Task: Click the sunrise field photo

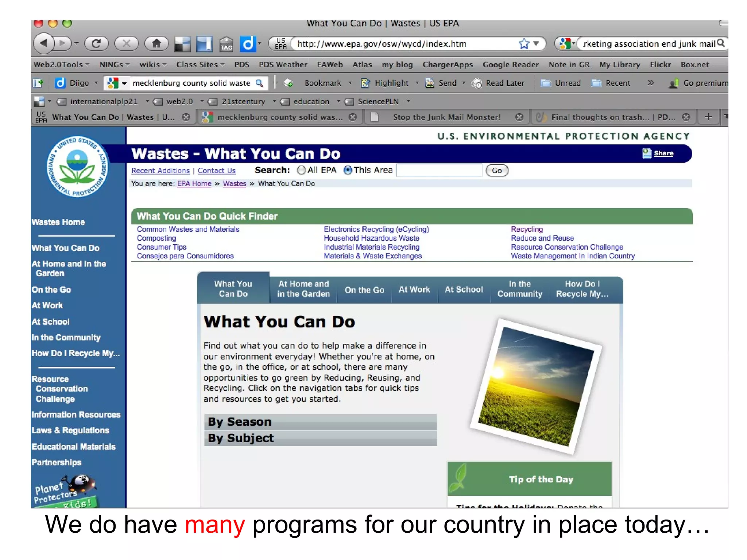Action: pos(536,386)
